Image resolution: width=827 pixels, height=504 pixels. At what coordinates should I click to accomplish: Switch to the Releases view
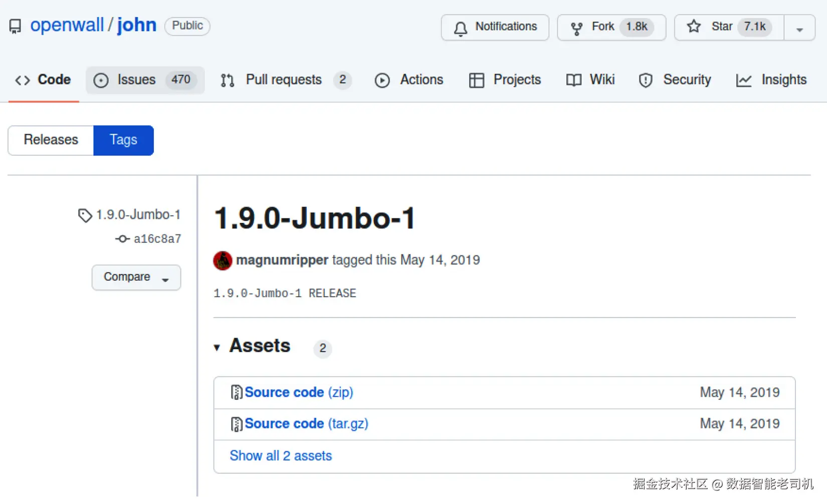click(51, 140)
